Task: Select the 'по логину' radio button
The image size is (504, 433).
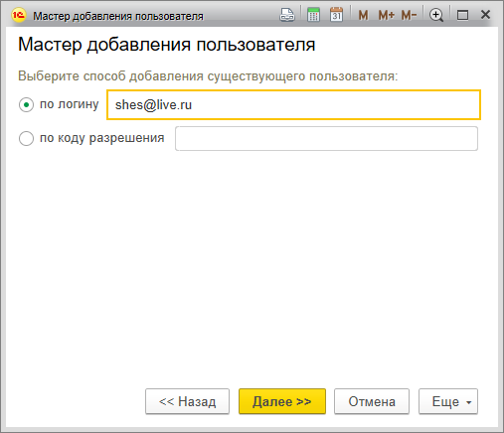Action: tap(26, 105)
